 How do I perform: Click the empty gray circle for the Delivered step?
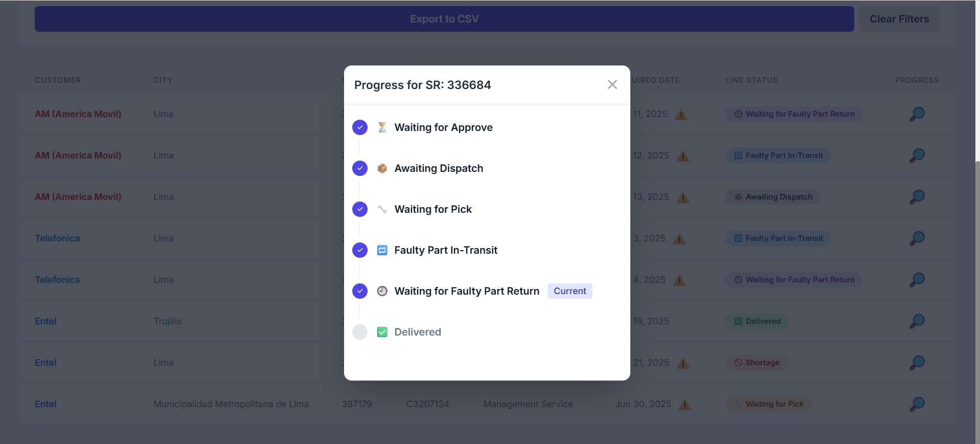click(x=360, y=332)
